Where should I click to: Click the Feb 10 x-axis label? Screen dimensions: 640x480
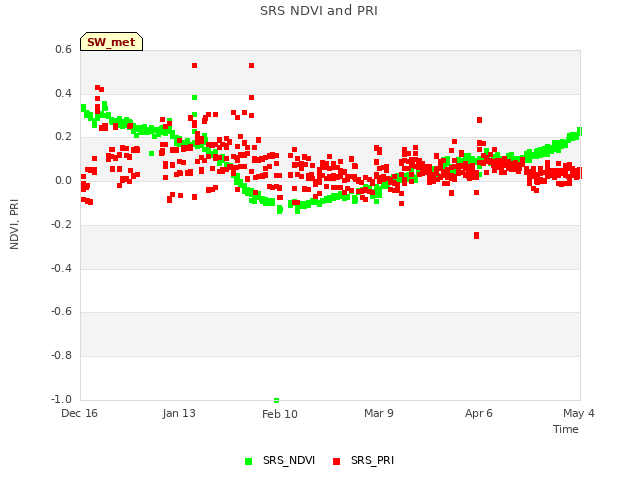[280, 414]
